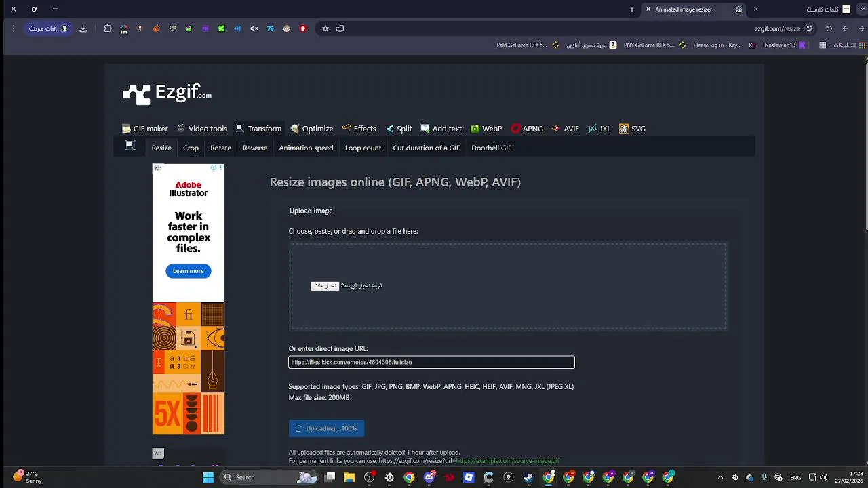Click the Uploading 100% button
The width and height of the screenshot is (868, 488).
(326, 428)
